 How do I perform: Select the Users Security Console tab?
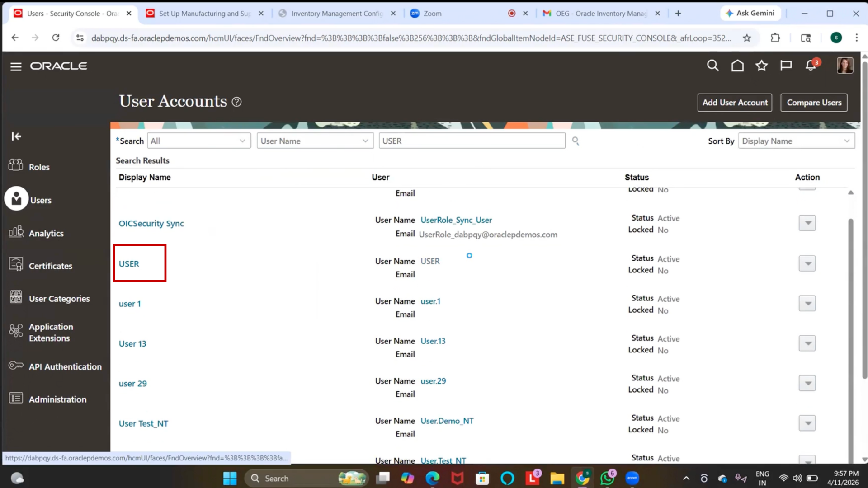pos(72,14)
